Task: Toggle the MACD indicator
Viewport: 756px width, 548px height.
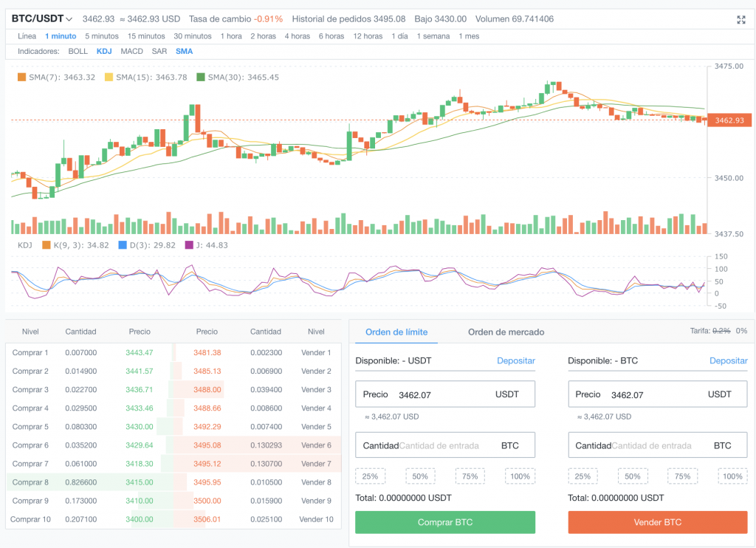Action: [131, 51]
